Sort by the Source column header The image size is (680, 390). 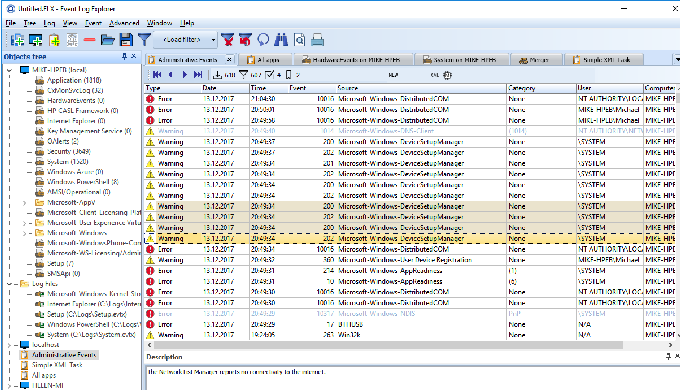point(421,88)
